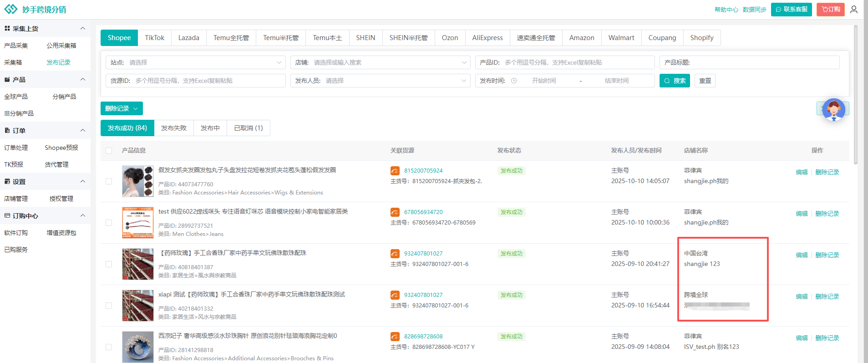Open source link 678056934720
This screenshot has width=868, height=363.
point(423,212)
